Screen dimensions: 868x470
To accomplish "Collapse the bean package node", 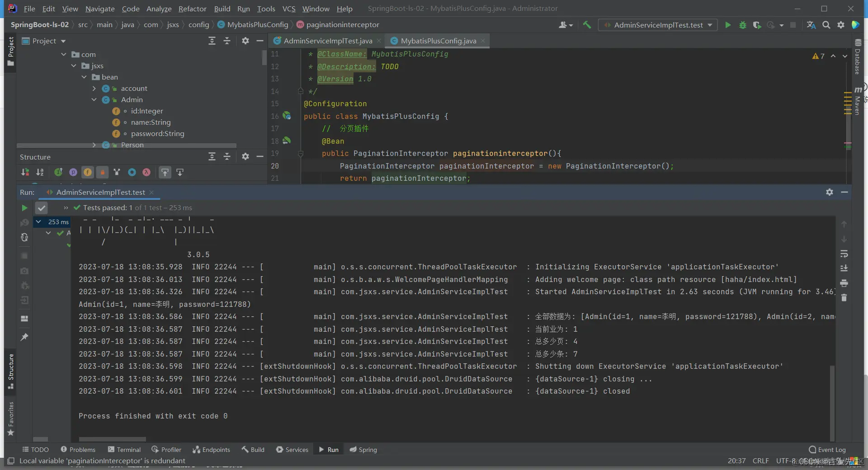I will coord(84,77).
